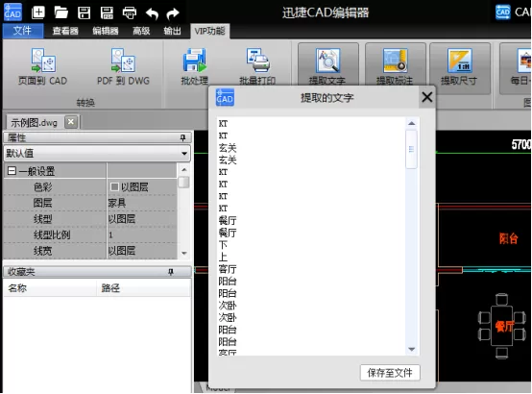Undo the last action
Image resolution: width=532 pixels, height=394 pixels.
(x=152, y=13)
